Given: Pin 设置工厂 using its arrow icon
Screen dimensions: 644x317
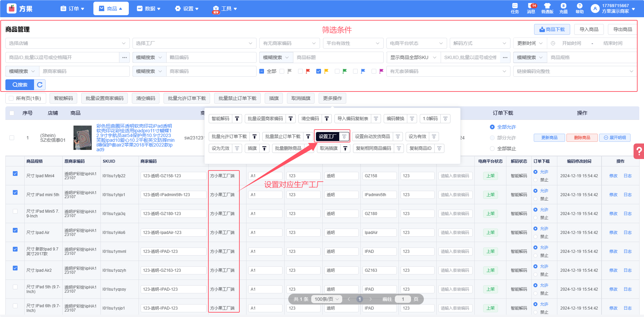Looking at the screenshot, I should click(344, 137).
